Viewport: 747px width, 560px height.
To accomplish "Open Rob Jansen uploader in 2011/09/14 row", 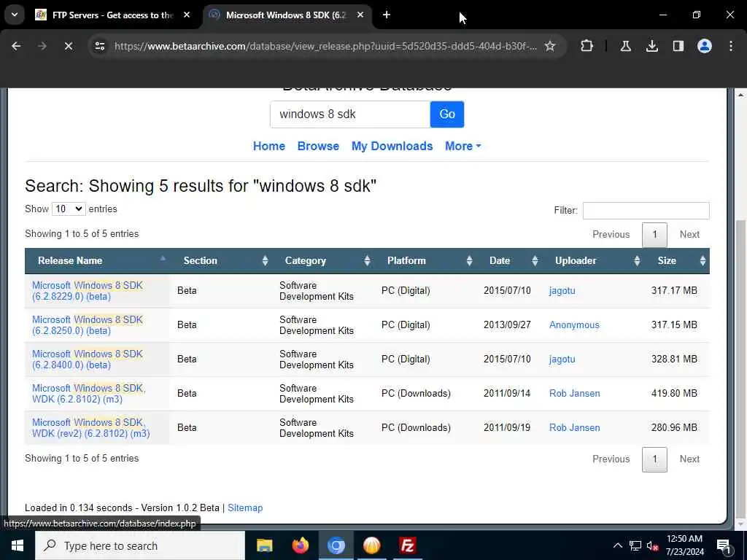I will [575, 393].
